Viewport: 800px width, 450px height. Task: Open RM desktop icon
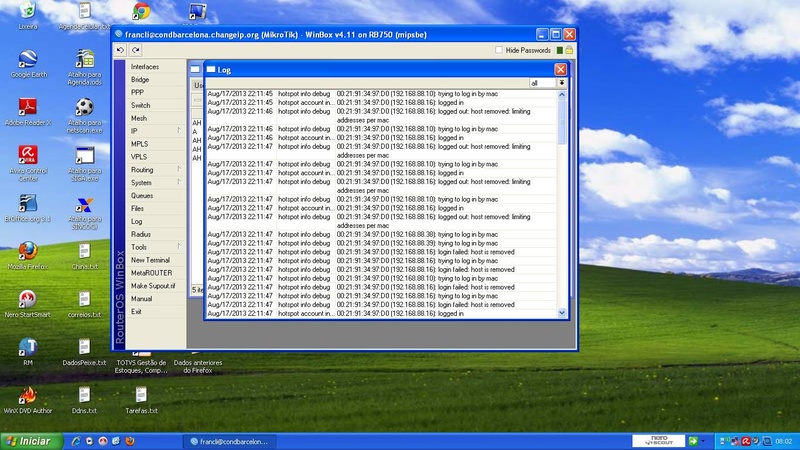[28, 352]
